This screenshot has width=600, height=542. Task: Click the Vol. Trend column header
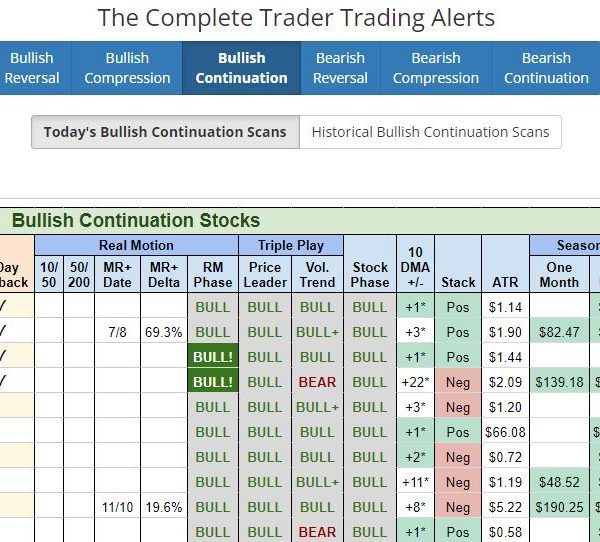[317, 274]
